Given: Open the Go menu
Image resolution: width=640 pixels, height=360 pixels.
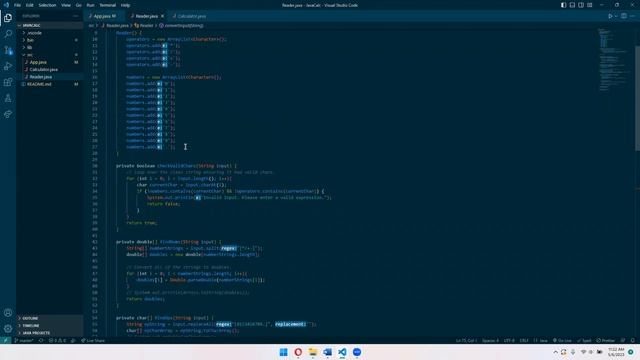Looking at the screenshot, I should click(78, 5).
